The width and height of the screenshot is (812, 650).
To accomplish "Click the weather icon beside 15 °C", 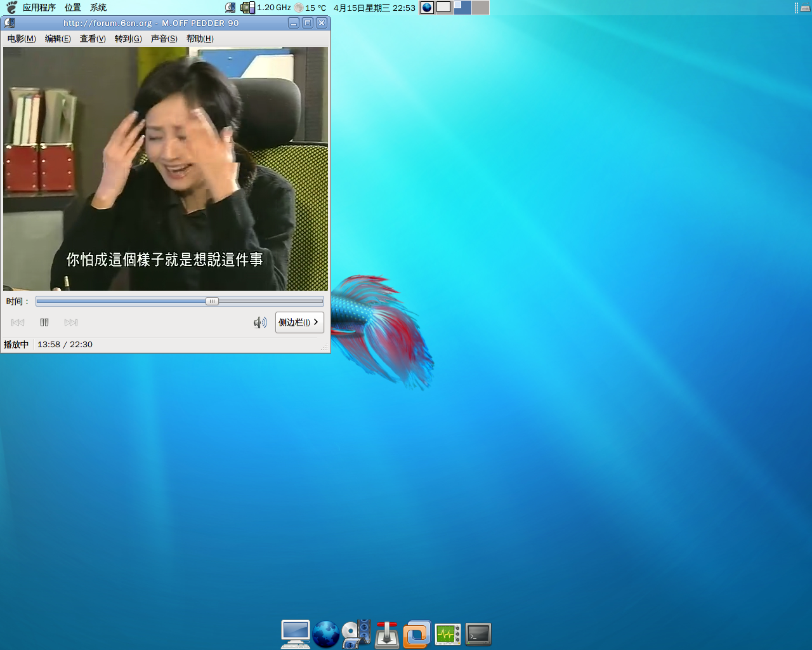I will [299, 8].
